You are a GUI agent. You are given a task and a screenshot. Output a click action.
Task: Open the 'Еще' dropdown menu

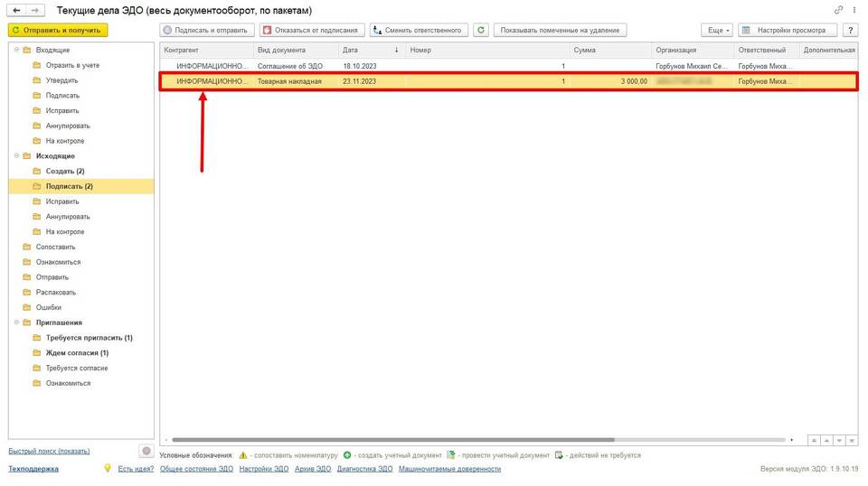[717, 30]
